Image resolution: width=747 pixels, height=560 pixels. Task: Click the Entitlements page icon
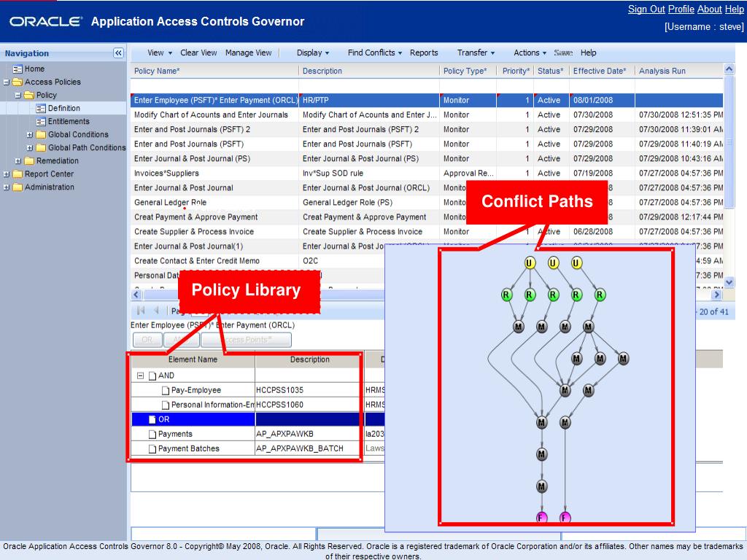[x=41, y=122]
